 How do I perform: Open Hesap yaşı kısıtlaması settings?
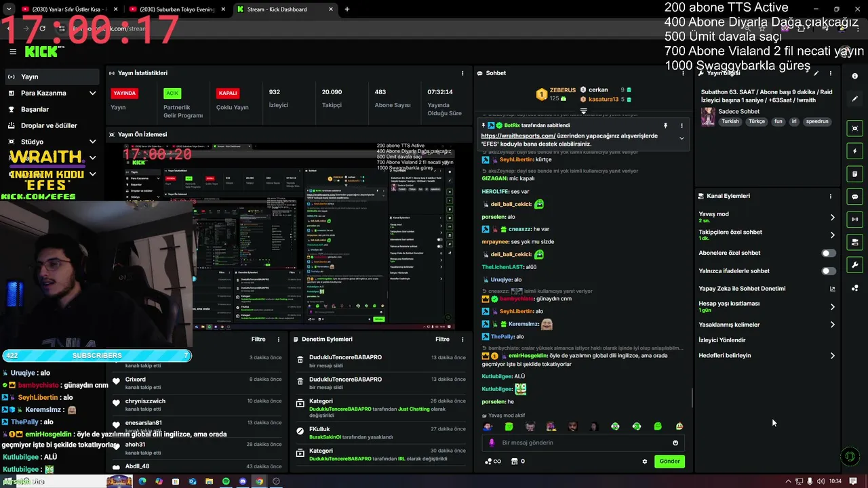[767, 306]
